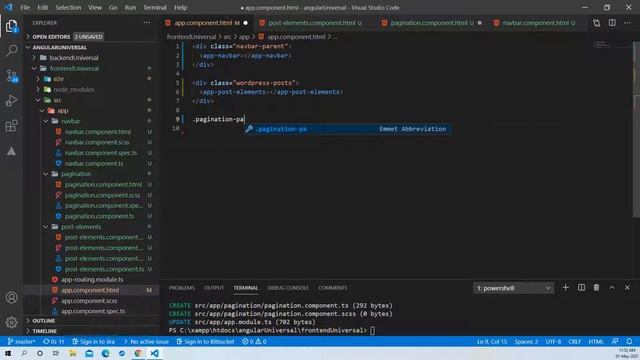Screen dimensions: 640x360
Task: Maximize the panel size with chevron up
Action: 612,288
